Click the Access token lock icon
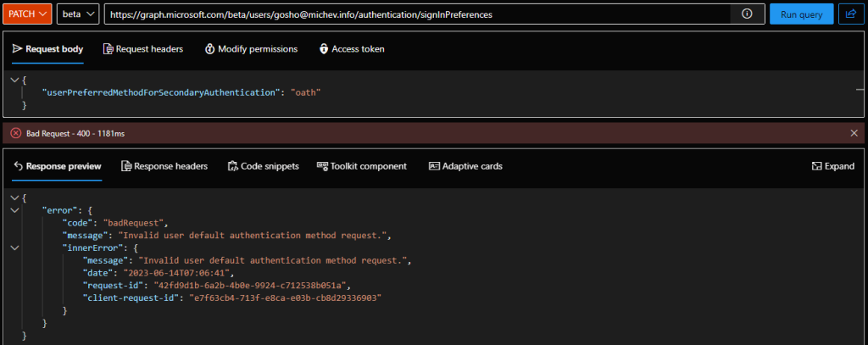Viewport: 868px width, 345px height. [324, 49]
